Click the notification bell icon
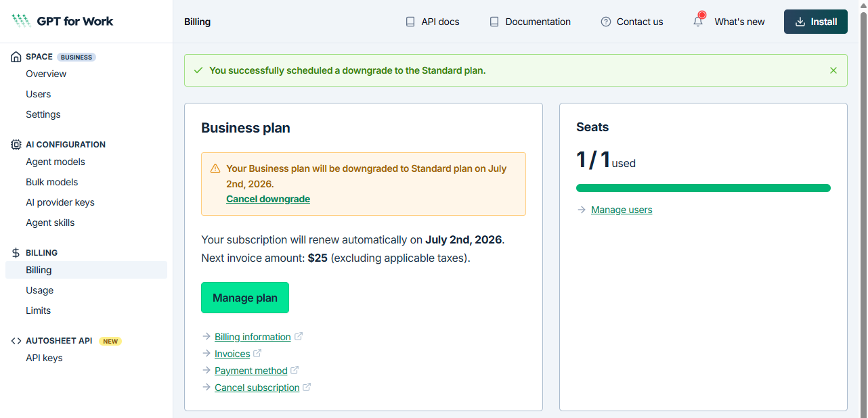The image size is (868, 418). pyautogui.click(x=698, y=21)
